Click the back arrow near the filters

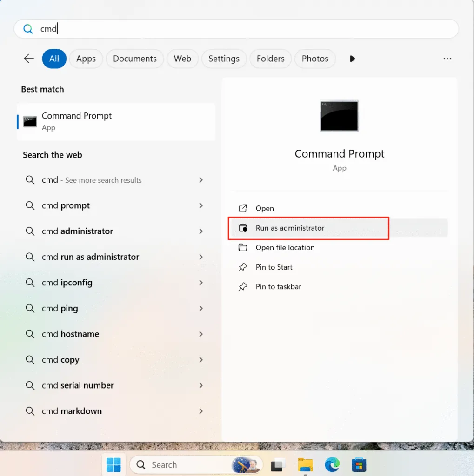28,59
